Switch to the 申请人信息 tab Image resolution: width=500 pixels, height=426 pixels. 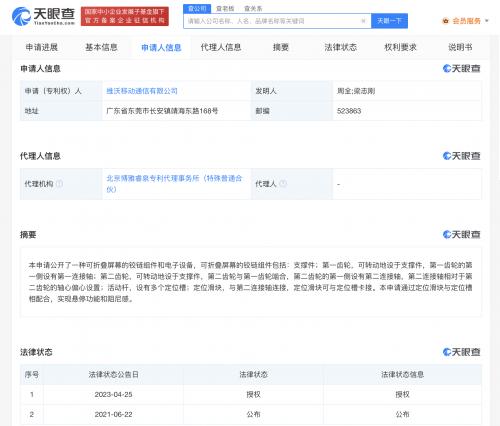(161, 48)
